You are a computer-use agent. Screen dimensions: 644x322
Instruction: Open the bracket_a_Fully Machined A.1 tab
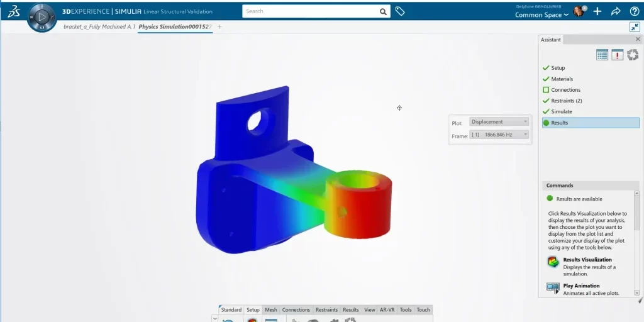(99, 26)
